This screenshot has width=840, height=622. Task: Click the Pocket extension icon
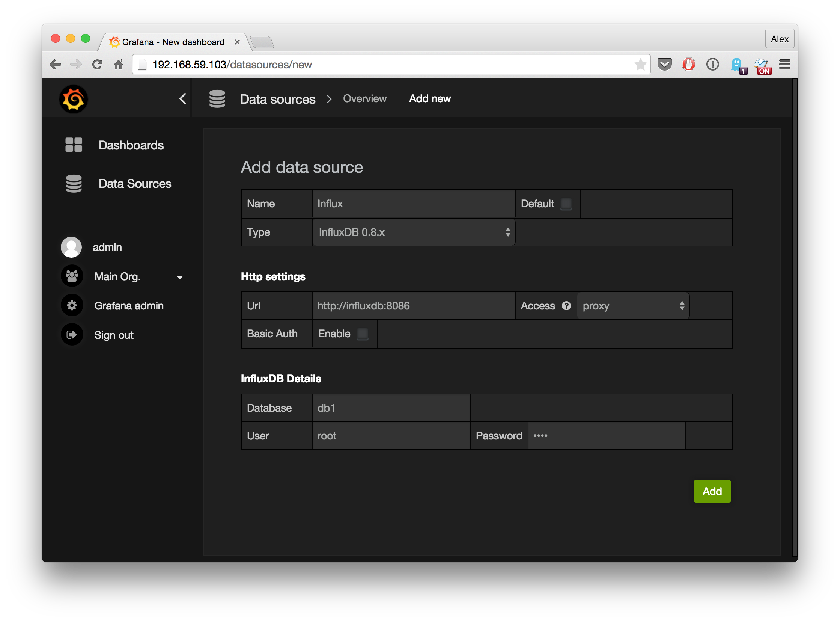pos(665,64)
